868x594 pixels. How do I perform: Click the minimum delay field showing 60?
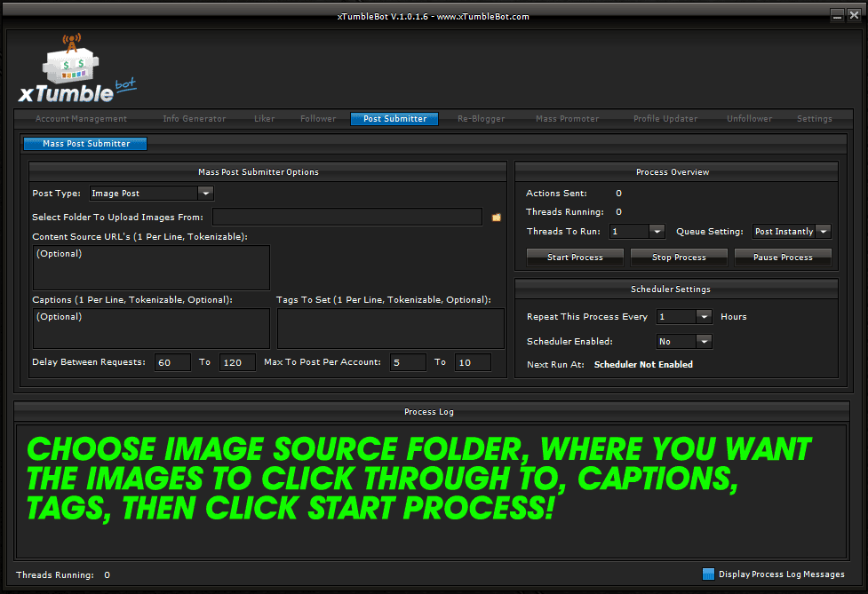click(172, 362)
